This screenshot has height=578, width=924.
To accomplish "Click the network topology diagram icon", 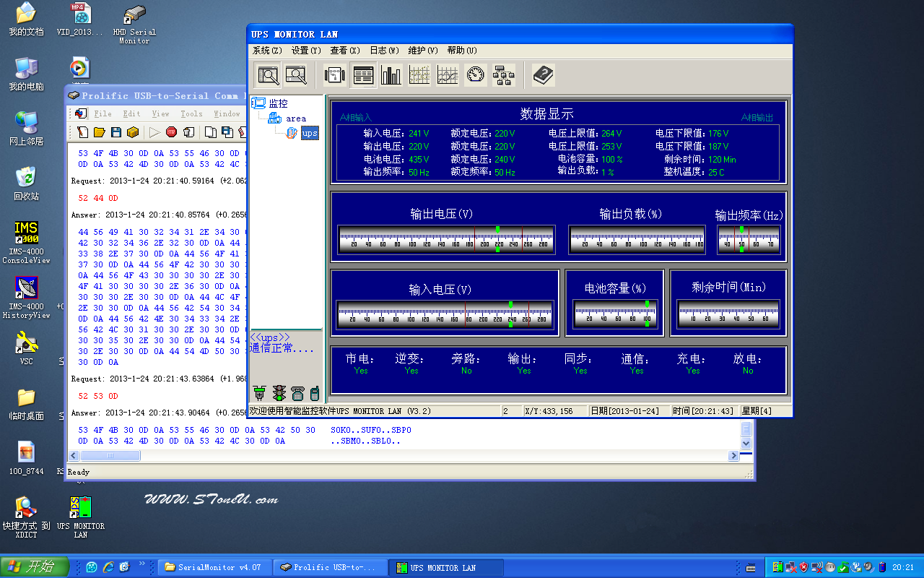I will point(503,75).
